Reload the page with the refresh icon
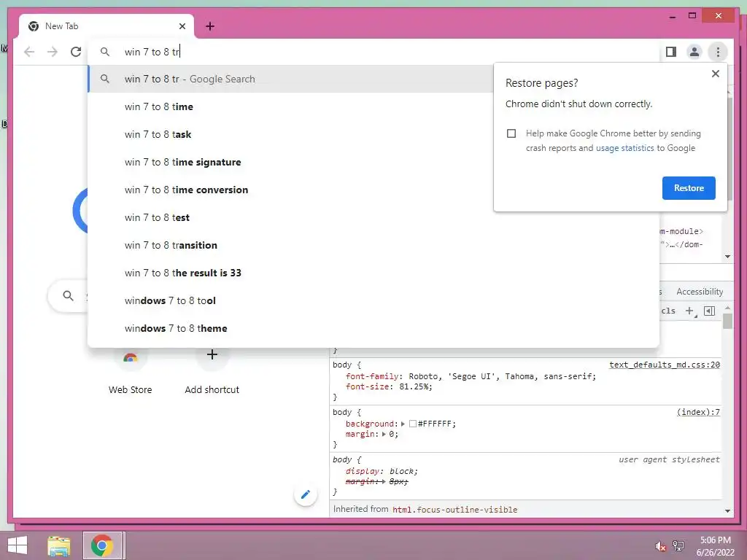Image resolution: width=747 pixels, height=560 pixels. coord(76,52)
